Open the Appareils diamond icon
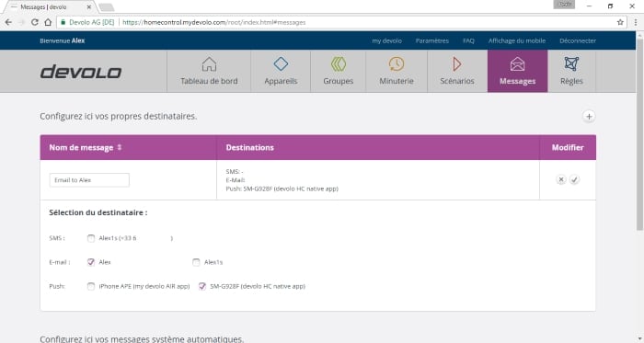 coord(281,64)
